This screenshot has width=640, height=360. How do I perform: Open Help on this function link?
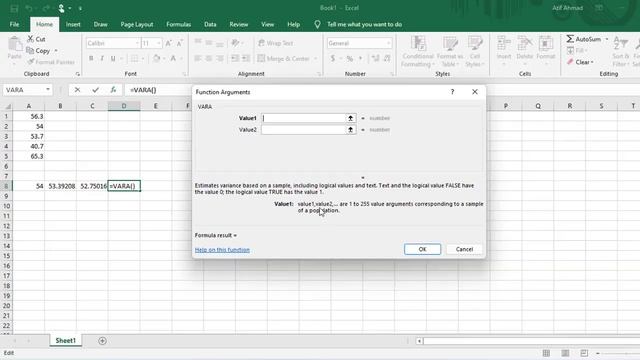click(222, 250)
